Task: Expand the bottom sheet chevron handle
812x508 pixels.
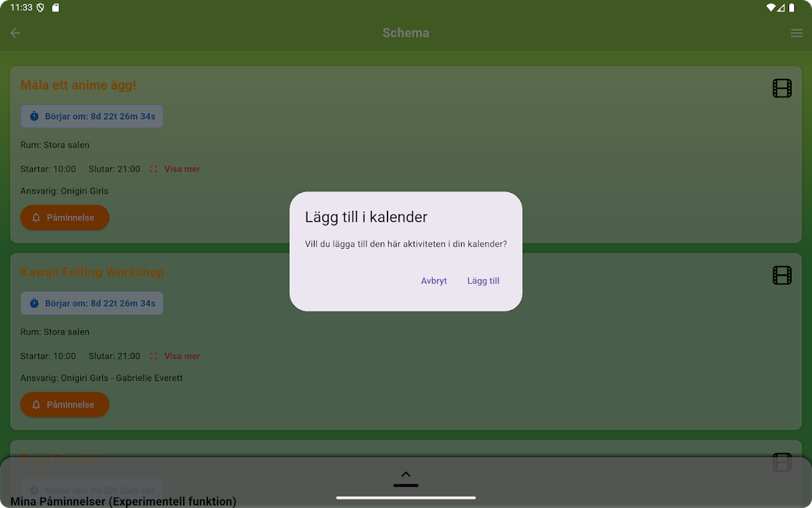Action: [x=406, y=478]
